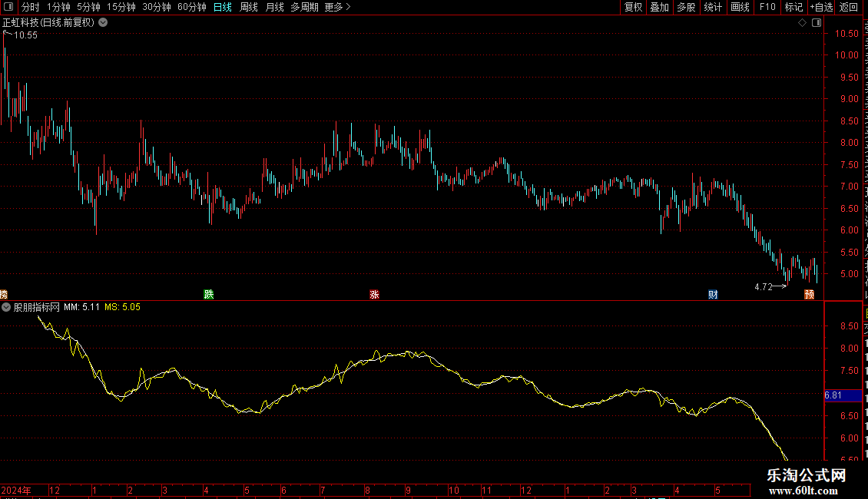The width and height of the screenshot is (868, 499).
Task: Click the 7.00 price axis label on main chart
Action: [x=849, y=187]
